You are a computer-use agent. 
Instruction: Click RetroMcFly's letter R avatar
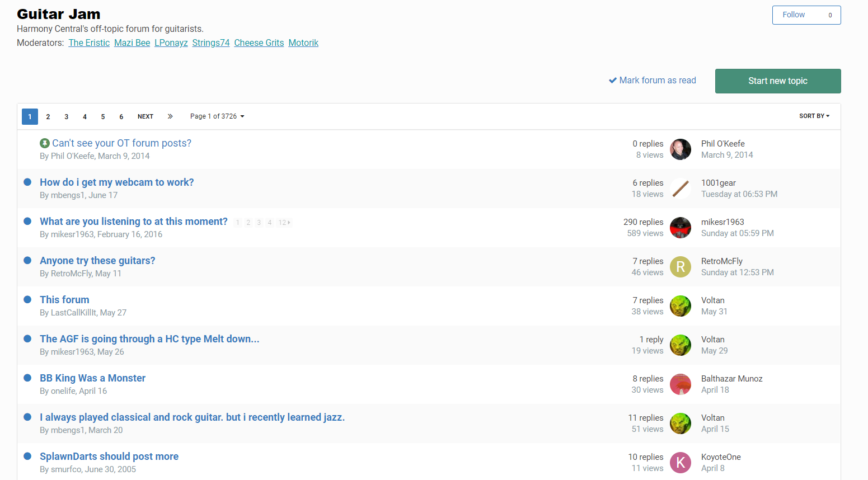coord(681,267)
